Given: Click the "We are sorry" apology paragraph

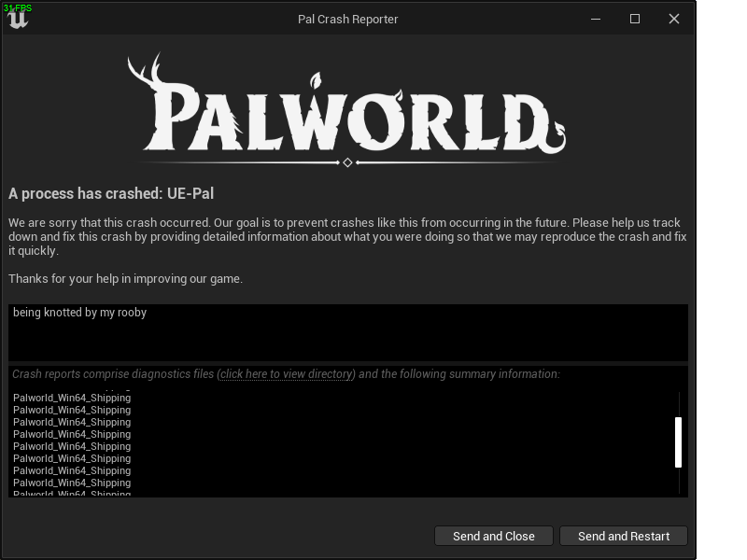Looking at the screenshot, I should pyautogui.click(x=347, y=237).
